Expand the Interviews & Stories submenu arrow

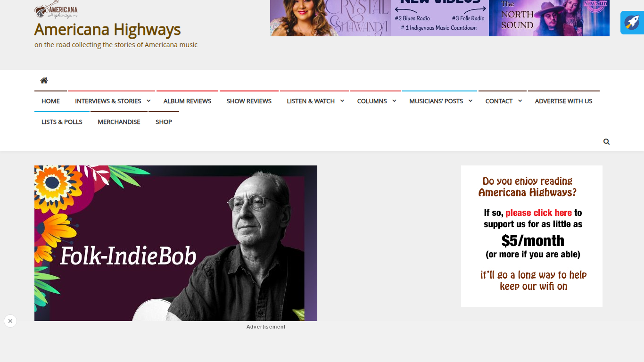[x=149, y=101]
